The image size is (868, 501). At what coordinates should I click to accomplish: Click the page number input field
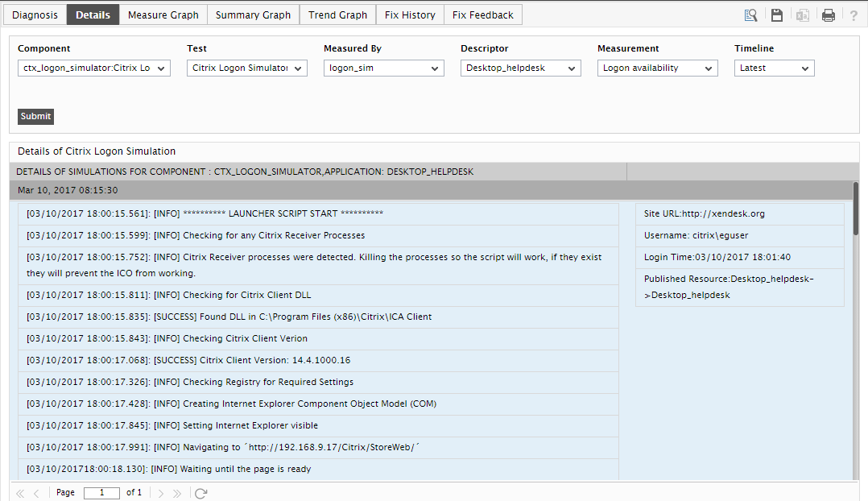pyautogui.click(x=101, y=493)
